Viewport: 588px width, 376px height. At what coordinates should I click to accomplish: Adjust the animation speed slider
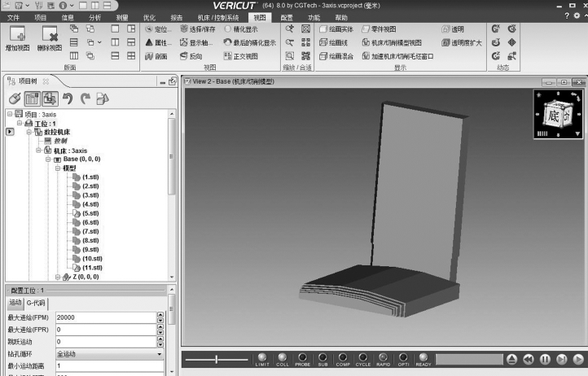click(x=216, y=358)
